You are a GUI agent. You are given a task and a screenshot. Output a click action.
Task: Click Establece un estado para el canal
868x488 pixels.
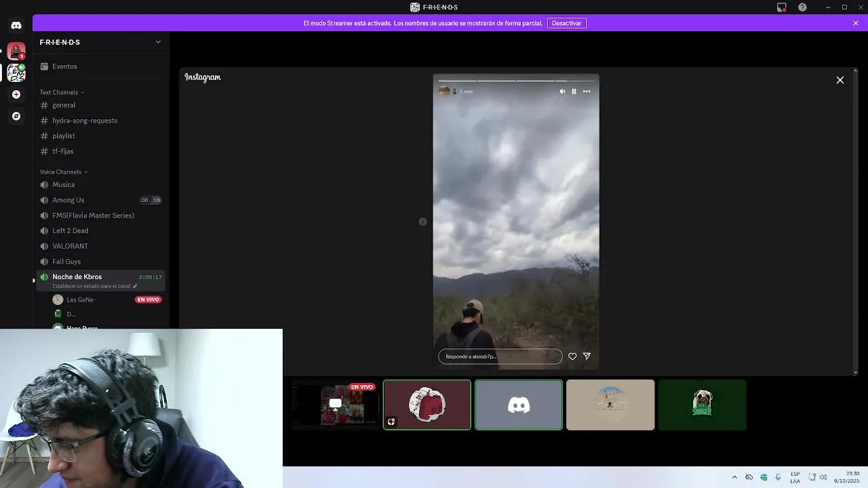[94, 286]
